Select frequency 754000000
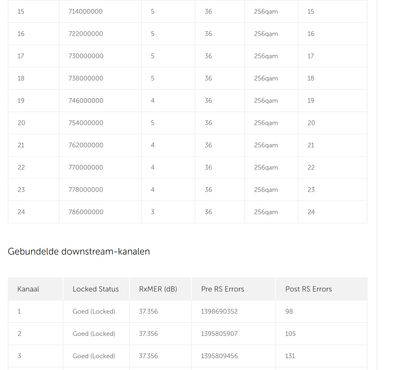 pos(86,123)
